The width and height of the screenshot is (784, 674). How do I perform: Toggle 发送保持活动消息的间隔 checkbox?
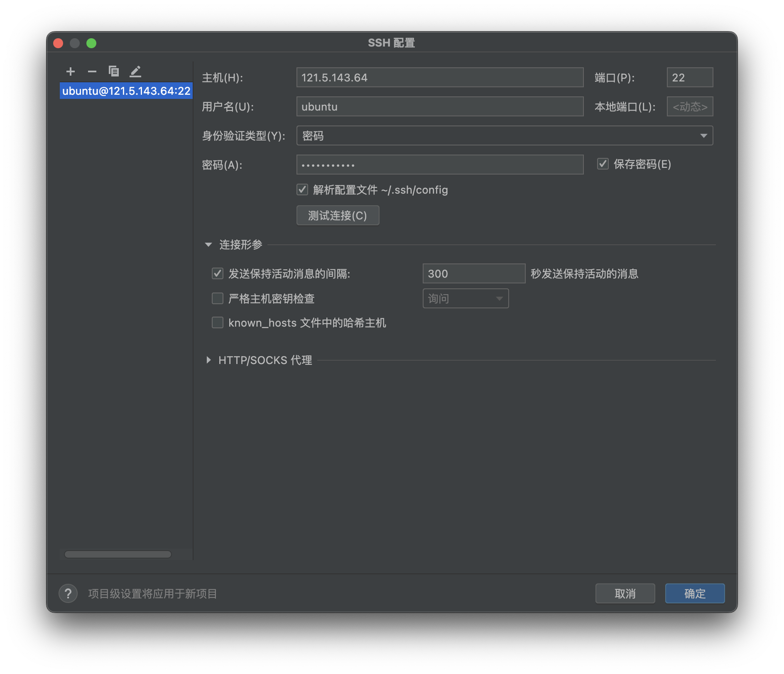pyautogui.click(x=218, y=273)
